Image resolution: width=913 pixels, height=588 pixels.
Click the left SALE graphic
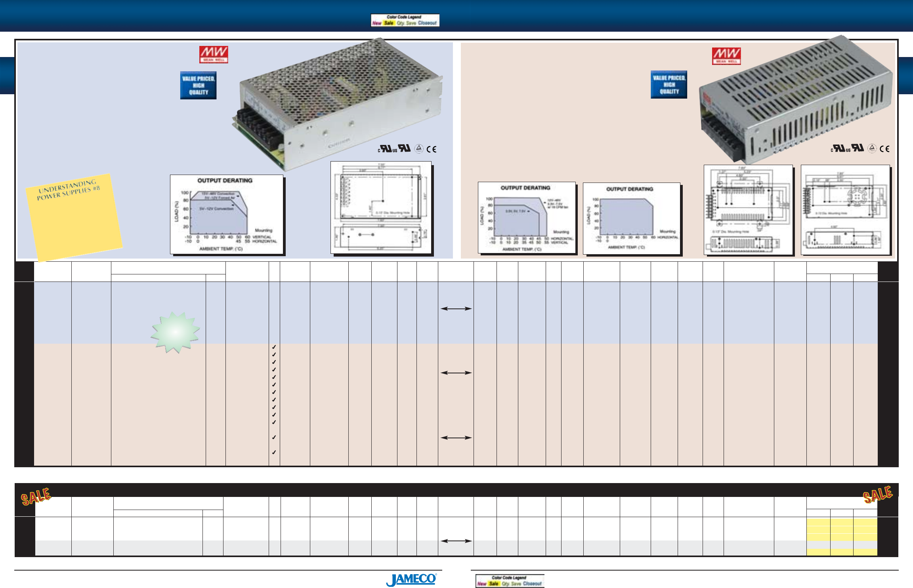pyautogui.click(x=36, y=497)
